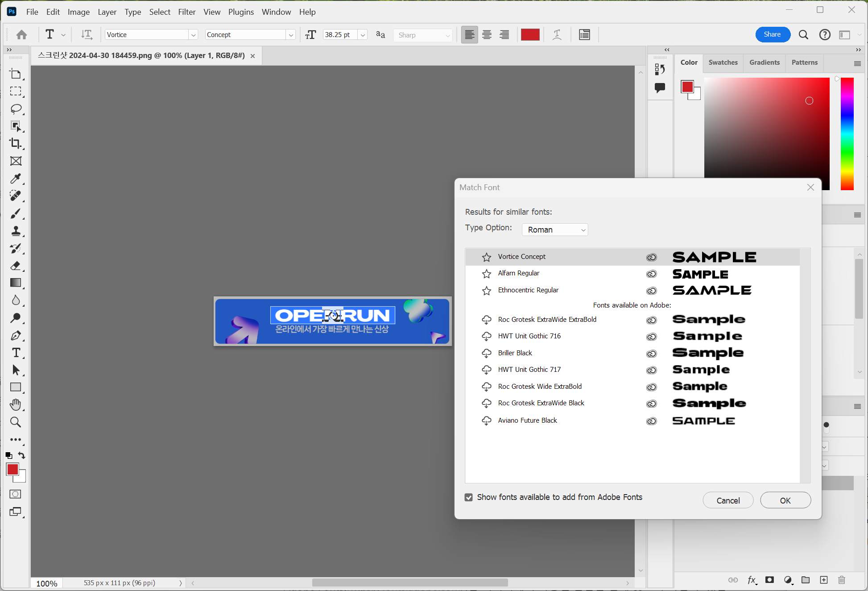Viewport: 868px width, 591px height.
Task: Choose Roc Grotesk Wide ExtraBold font result
Action: pos(540,387)
